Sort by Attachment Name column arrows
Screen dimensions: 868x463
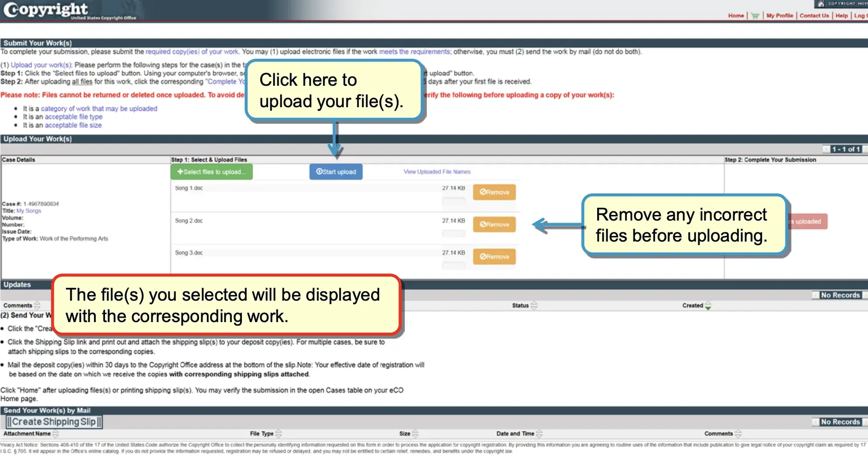point(56,434)
